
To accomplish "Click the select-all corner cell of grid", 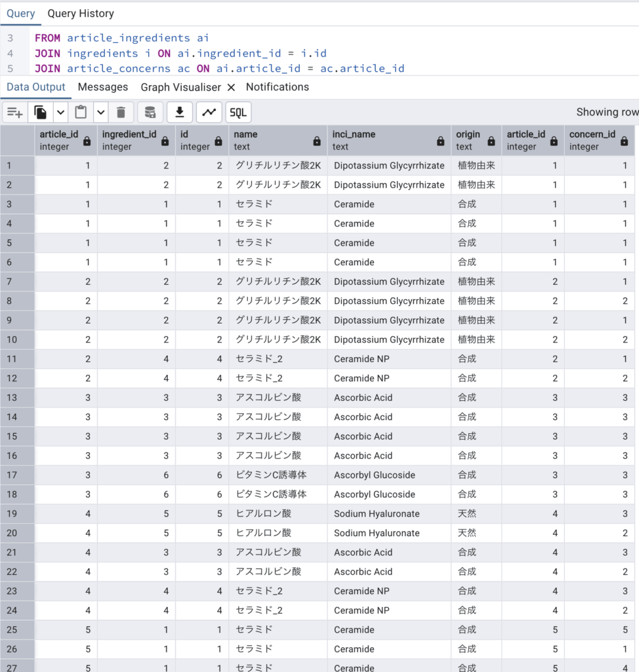I will (x=18, y=140).
